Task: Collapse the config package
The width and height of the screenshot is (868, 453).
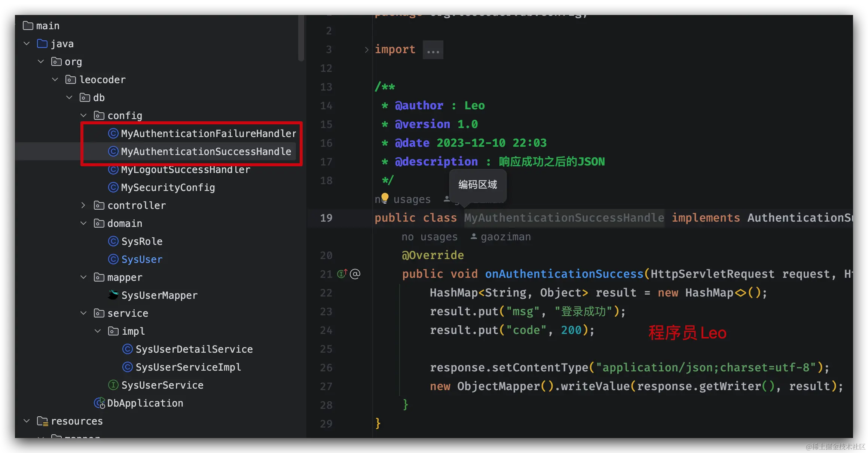Action: coord(83,115)
